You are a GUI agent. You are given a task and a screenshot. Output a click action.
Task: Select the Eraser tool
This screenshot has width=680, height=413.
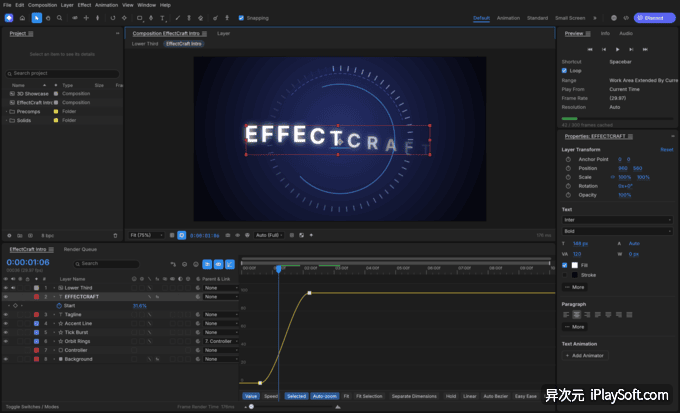(x=200, y=18)
